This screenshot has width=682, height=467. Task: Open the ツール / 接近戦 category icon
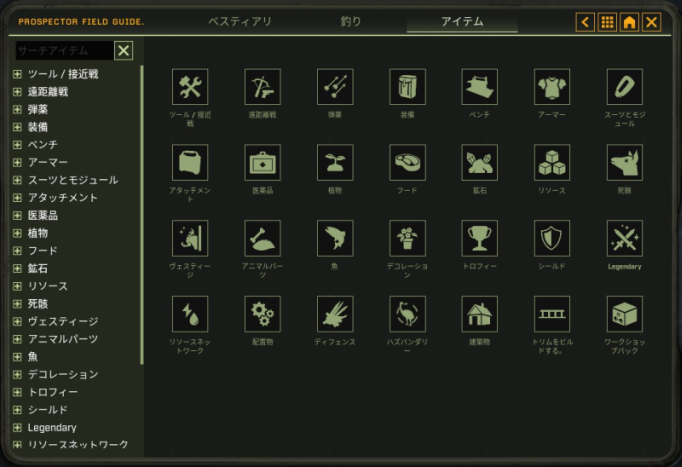point(190,87)
